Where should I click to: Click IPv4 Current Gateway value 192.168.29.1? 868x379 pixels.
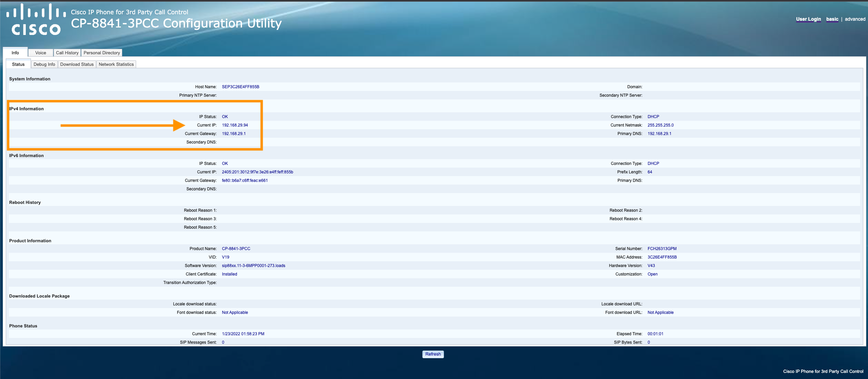click(x=234, y=134)
